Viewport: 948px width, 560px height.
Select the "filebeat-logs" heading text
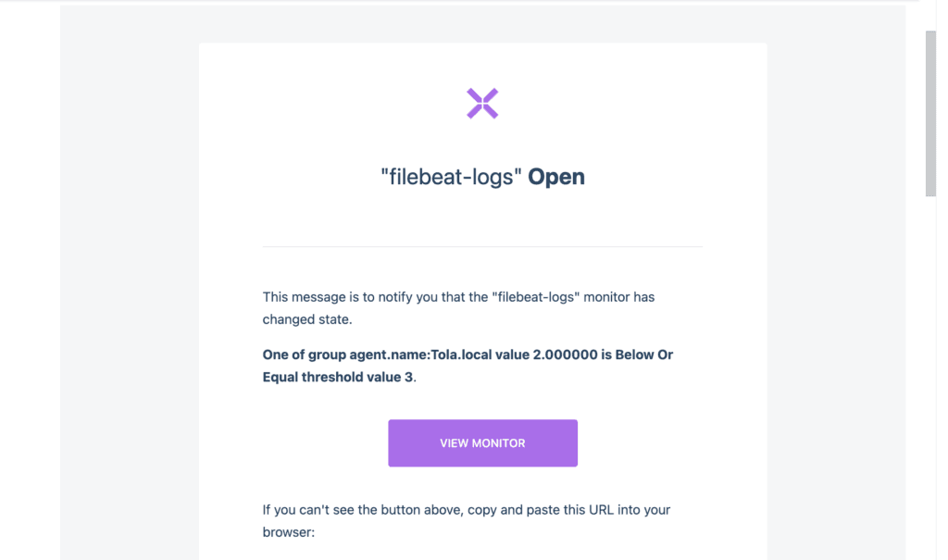(451, 177)
